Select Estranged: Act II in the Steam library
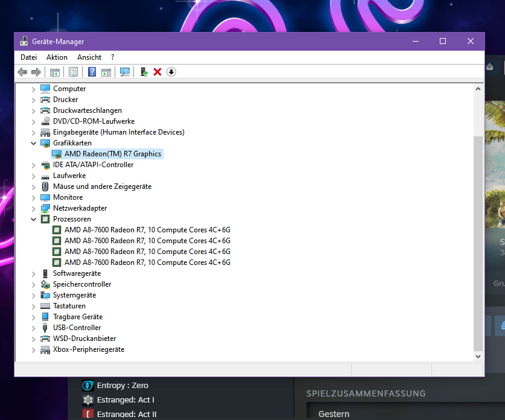This screenshot has width=505, height=420. [x=127, y=414]
